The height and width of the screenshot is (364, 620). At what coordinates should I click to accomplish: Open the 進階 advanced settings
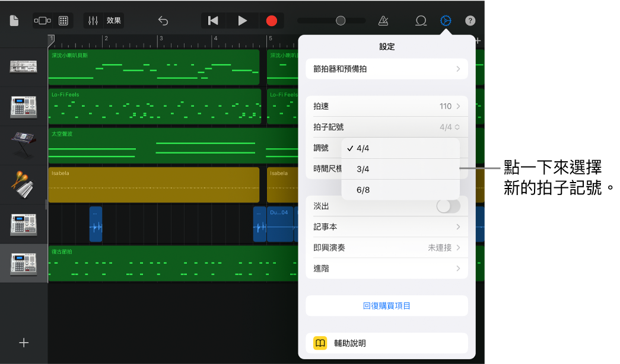click(x=386, y=268)
